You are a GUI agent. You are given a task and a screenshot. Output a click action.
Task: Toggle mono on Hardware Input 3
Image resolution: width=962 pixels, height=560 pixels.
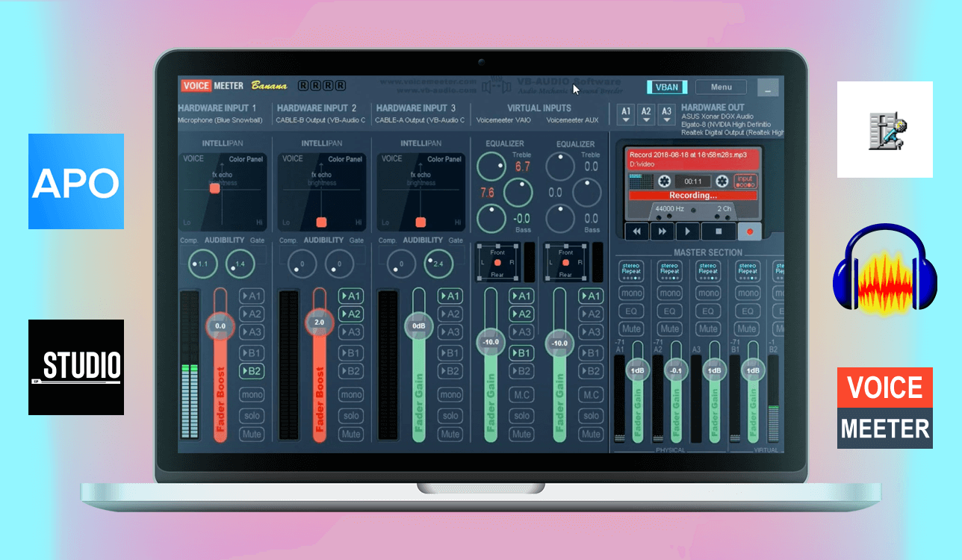[450, 395]
